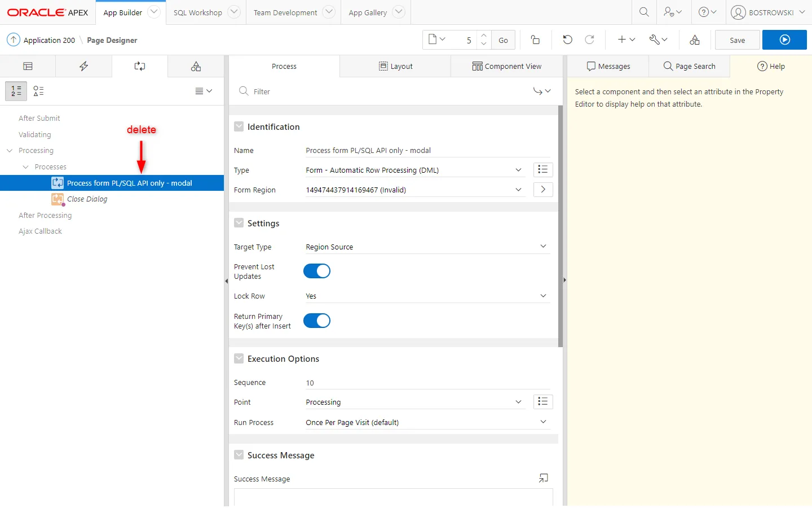Click the page lock icon
812x508 pixels.
click(x=535, y=40)
